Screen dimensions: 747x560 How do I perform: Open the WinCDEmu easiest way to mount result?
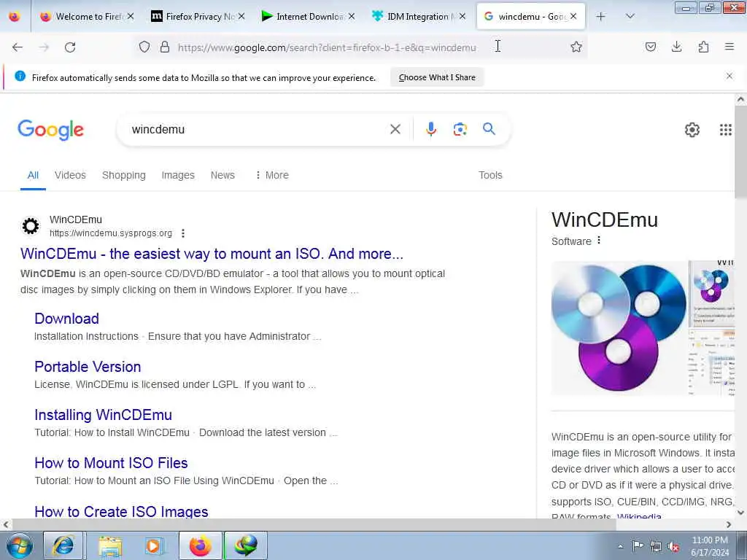click(x=212, y=254)
